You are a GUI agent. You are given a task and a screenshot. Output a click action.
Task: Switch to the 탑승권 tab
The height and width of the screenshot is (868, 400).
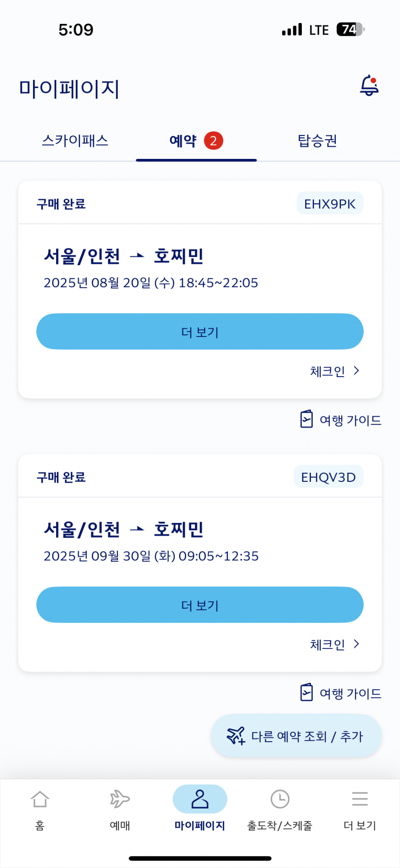coord(317,141)
